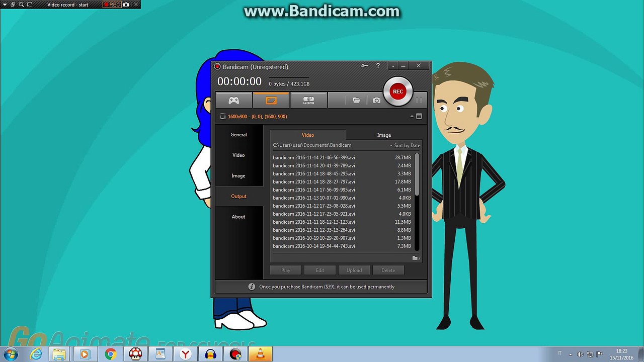Open Audacity headphones icon in taskbar
This screenshot has width=644, height=362.
(211, 354)
